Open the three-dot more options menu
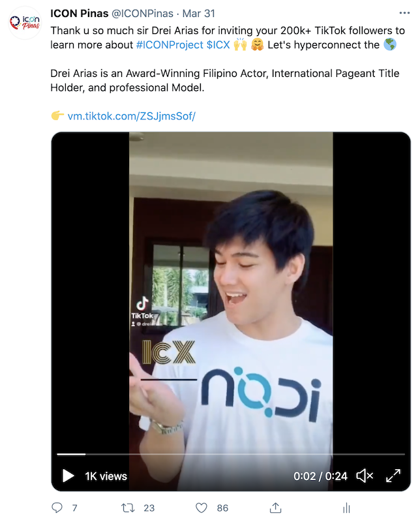Screen dimensions: 420x522 [x=404, y=13]
